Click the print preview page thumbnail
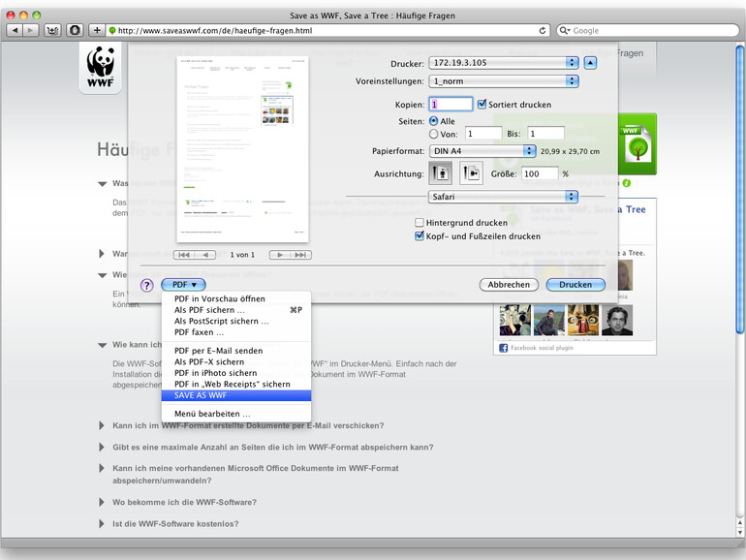The height and width of the screenshot is (560, 746). pos(242,149)
